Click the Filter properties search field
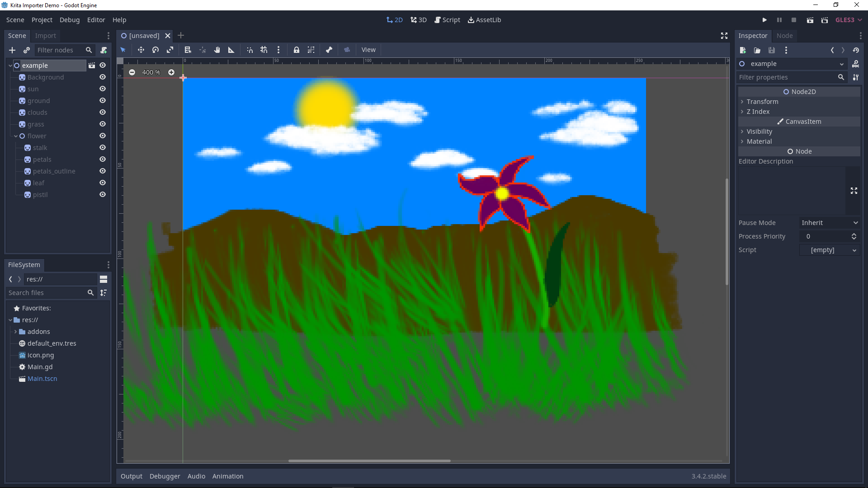The width and height of the screenshot is (868, 488). pos(787,77)
